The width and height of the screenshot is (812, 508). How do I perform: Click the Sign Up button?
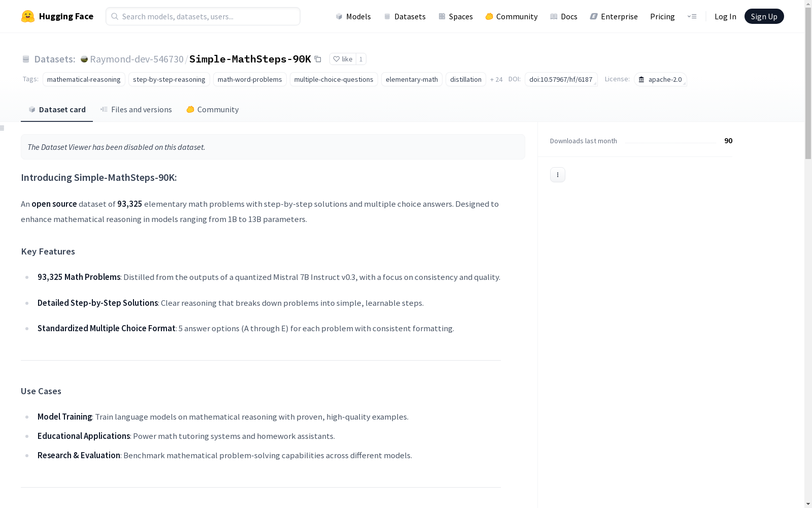764,16
